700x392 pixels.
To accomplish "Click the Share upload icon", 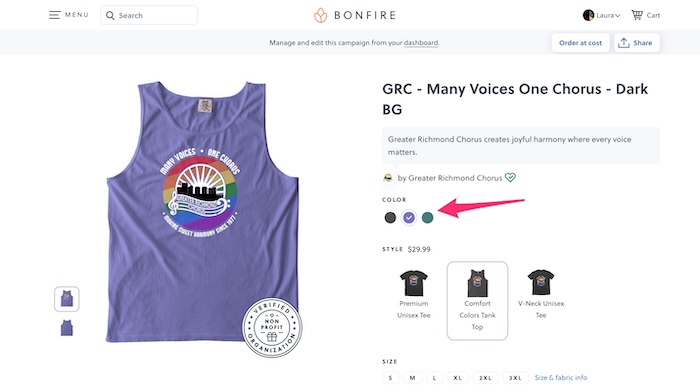I will pos(624,43).
